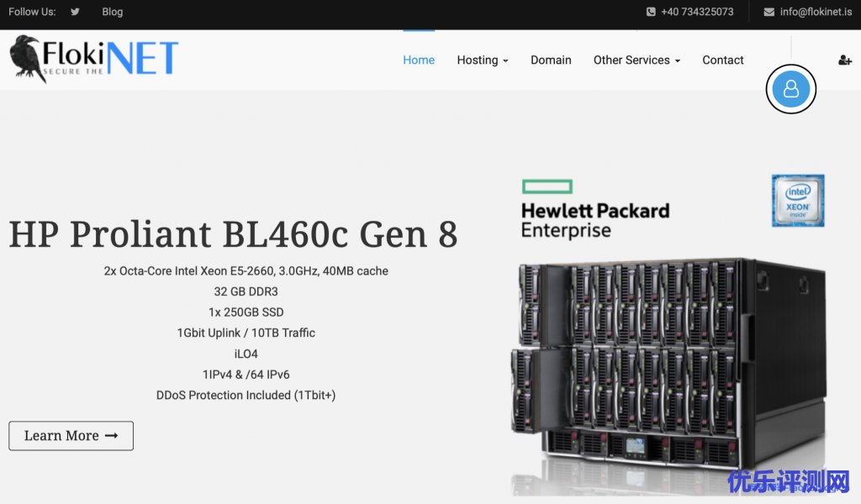The height and width of the screenshot is (504, 861).
Task: Click the Learn More button
Action: click(x=71, y=436)
